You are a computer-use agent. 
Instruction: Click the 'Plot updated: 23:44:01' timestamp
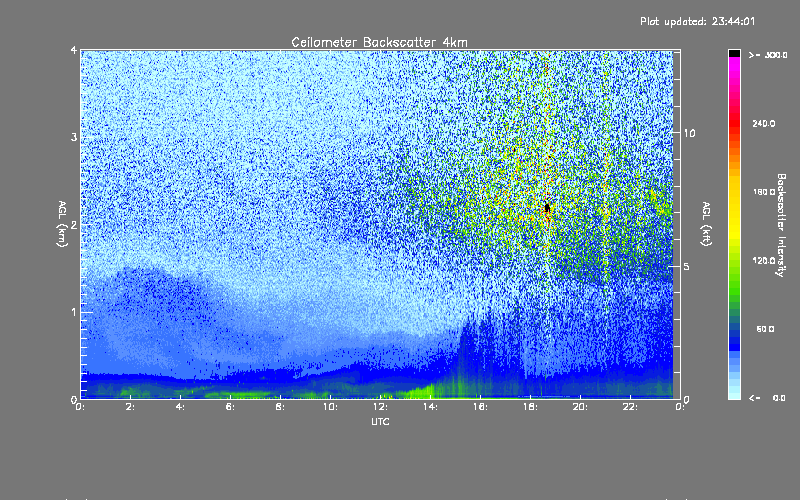[x=697, y=21]
